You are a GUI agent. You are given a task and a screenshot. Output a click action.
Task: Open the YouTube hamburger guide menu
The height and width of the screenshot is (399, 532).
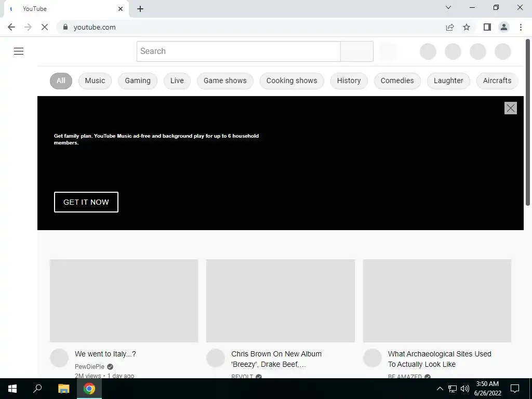[19, 51]
